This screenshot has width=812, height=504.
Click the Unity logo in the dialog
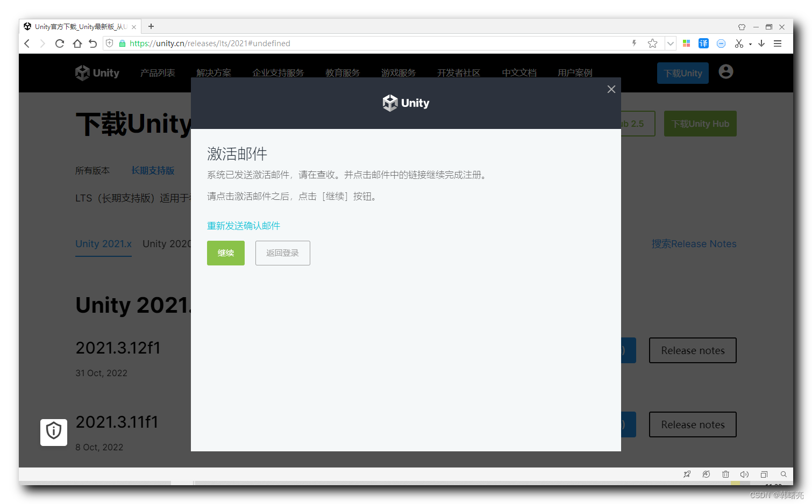click(x=405, y=103)
